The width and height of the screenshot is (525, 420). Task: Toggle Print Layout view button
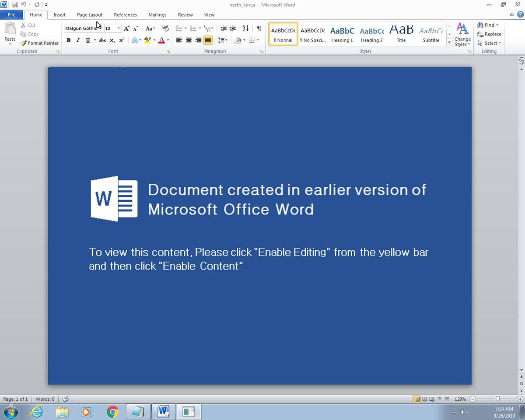point(417,399)
